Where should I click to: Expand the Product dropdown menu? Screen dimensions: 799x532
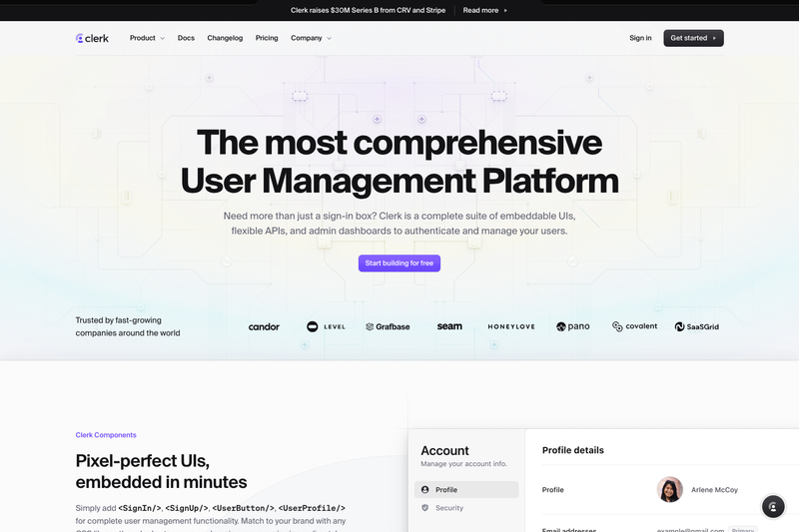point(147,38)
